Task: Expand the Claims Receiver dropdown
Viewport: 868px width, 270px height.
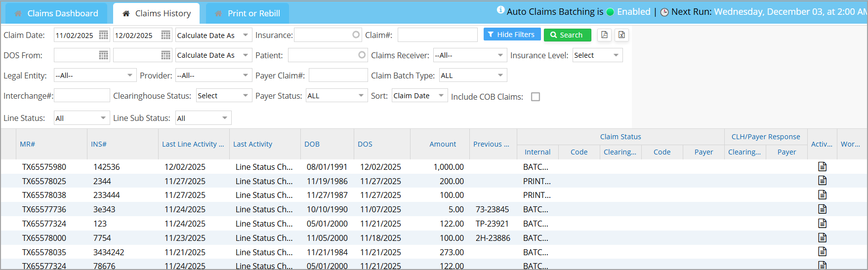Action: 500,55
